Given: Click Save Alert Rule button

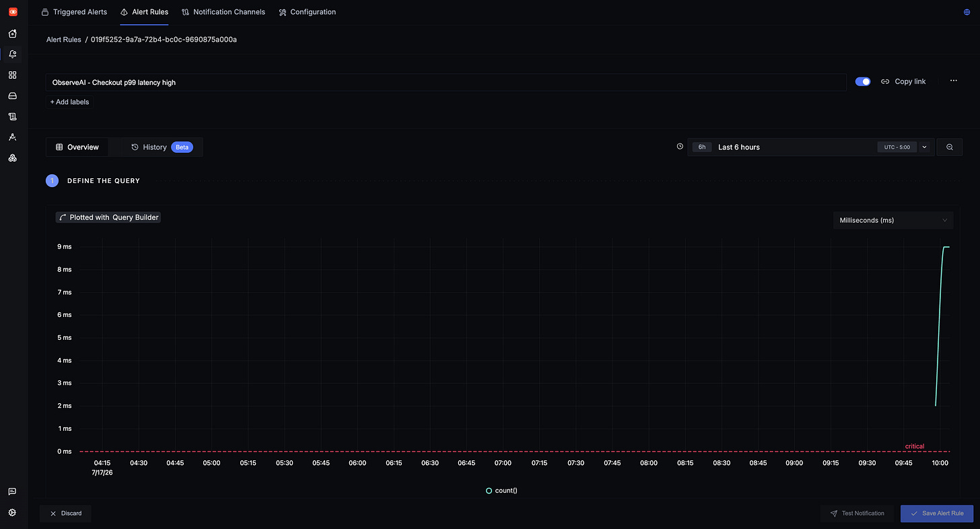Looking at the screenshot, I should coord(937,514).
